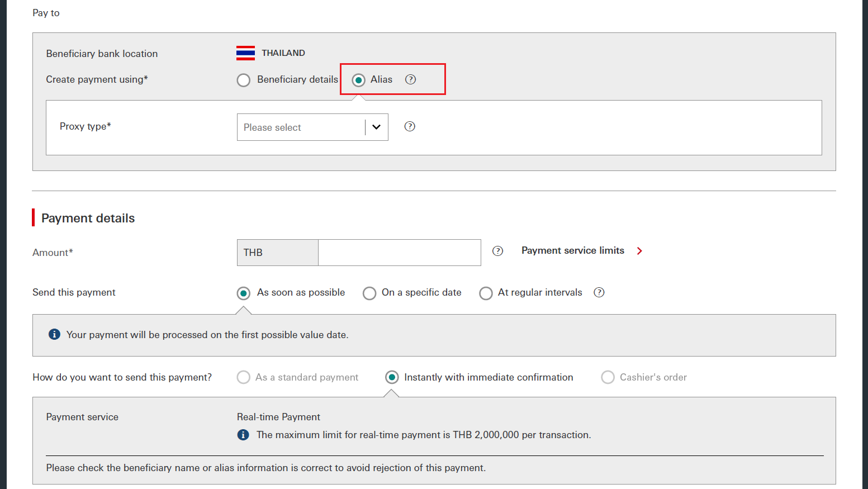
Task: Click the Proxy type dropdown chevron arrow
Action: (376, 127)
